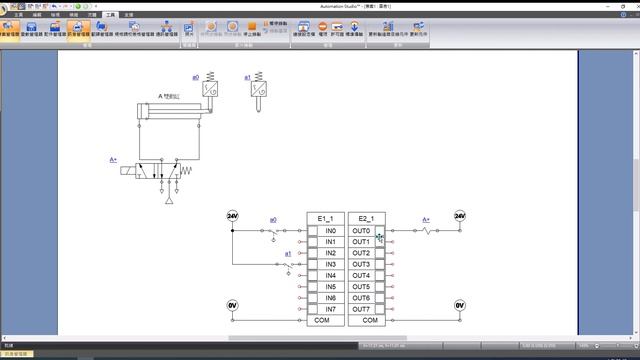Viewport: 640px width, 360px height.
Task: Toggle the OUT7 indicator box on E2_1
Action: [x=380, y=309]
